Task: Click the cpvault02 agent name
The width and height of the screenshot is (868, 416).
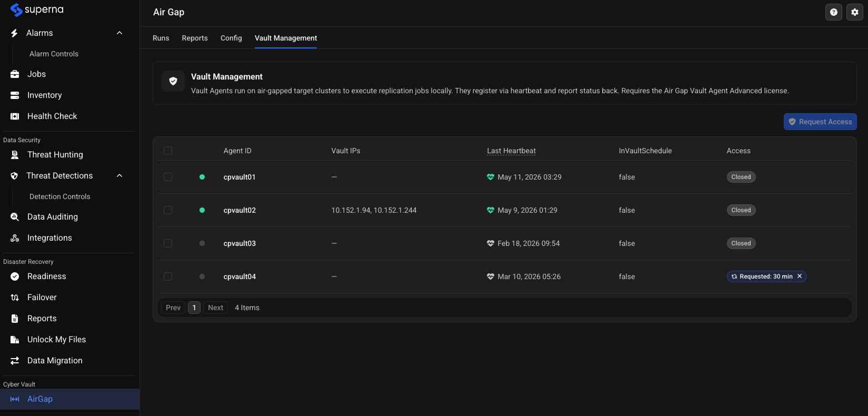Action: 240,210
